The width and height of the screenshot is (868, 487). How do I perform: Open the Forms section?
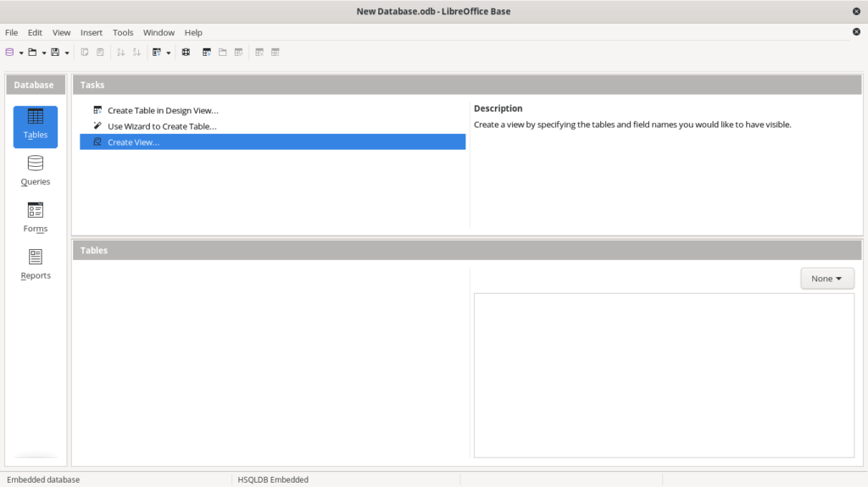(x=36, y=217)
